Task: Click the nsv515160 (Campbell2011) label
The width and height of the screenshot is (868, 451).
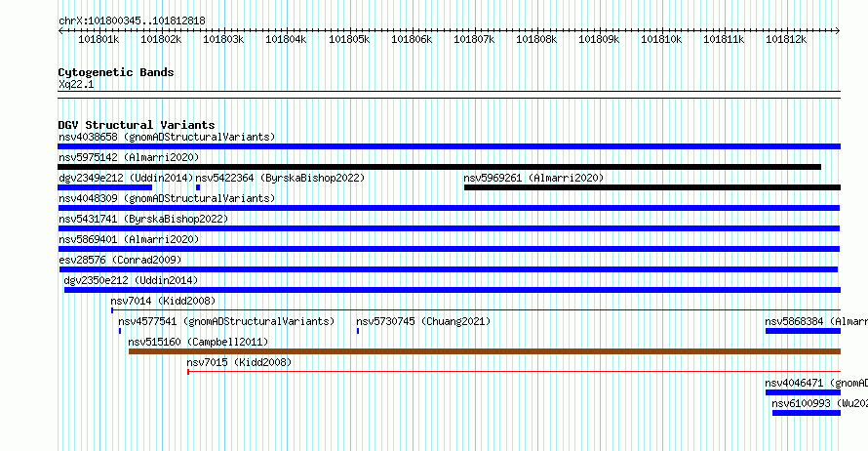Action: 198,342
